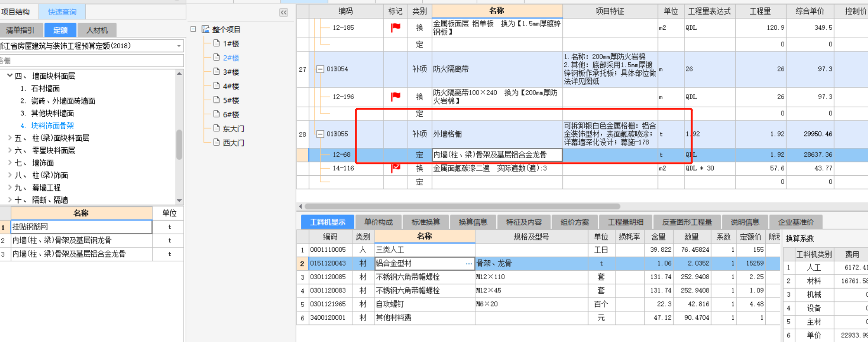The width and height of the screenshot is (868, 342).
Task: Open the 单价构成 tab
Action: (x=378, y=222)
